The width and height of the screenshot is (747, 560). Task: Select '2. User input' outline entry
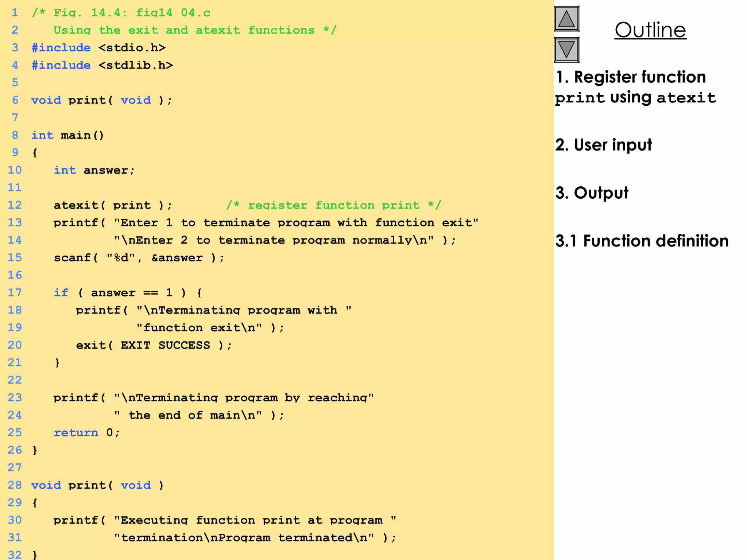click(x=604, y=145)
